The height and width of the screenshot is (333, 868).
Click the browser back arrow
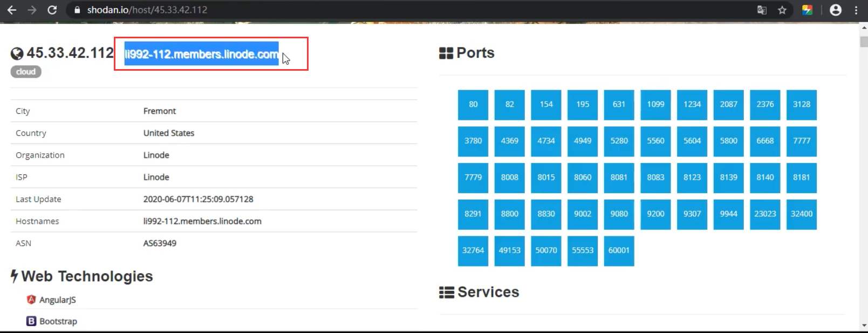(x=12, y=10)
